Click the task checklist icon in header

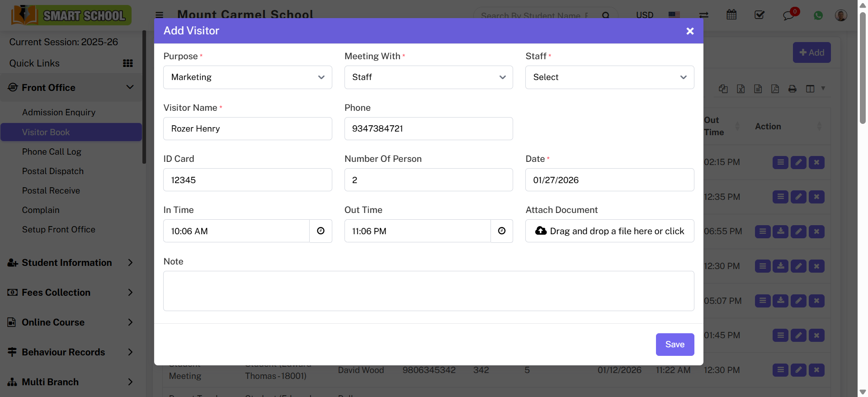pyautogui.click(x=759, y=15)
